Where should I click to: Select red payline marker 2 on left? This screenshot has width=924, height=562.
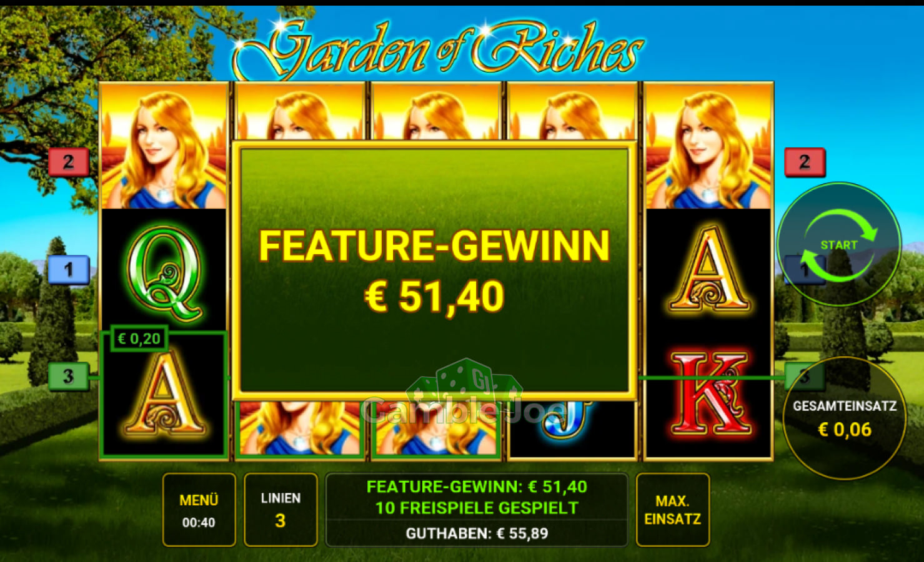pyautogui.click(x=69, y=162)
